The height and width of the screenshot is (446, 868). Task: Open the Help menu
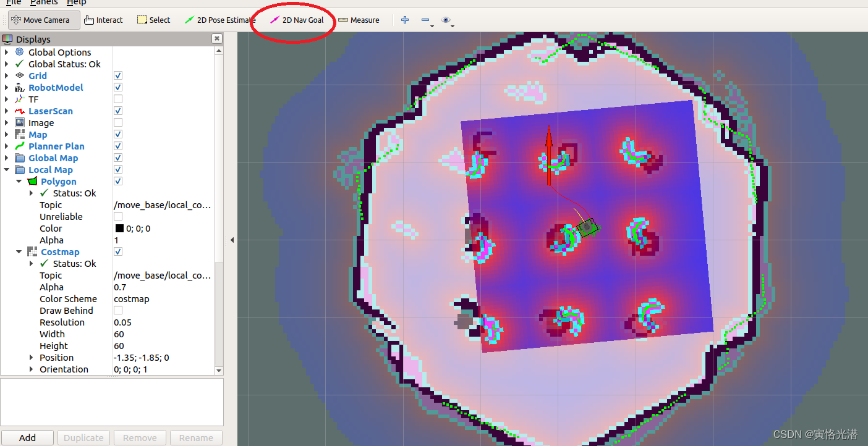pos(76,2)
